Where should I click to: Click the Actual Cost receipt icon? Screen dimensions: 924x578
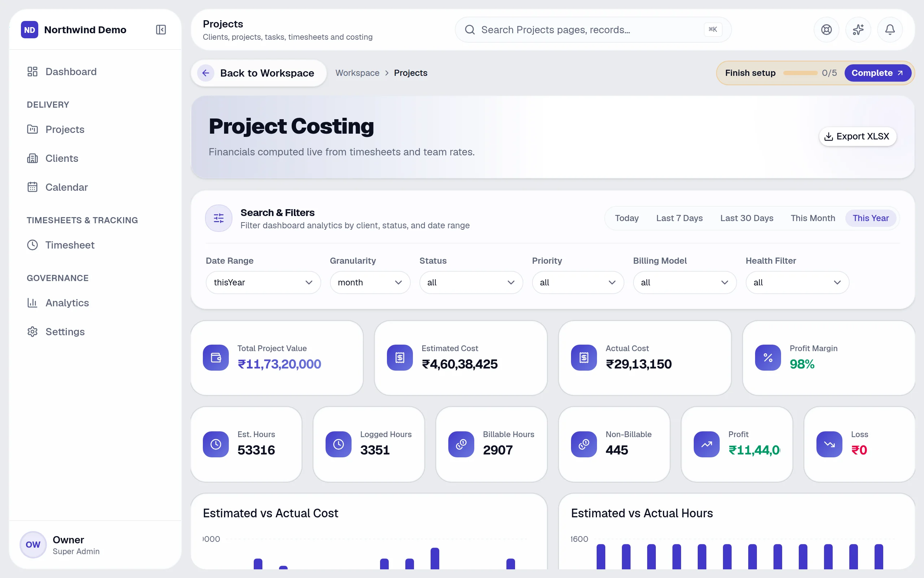584,357
